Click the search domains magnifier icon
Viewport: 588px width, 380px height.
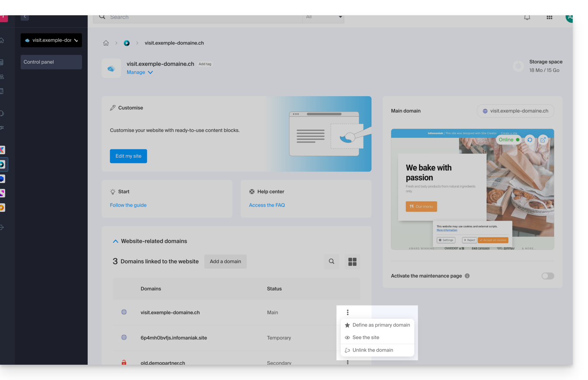pyautogui.click(x=332, y=261)
